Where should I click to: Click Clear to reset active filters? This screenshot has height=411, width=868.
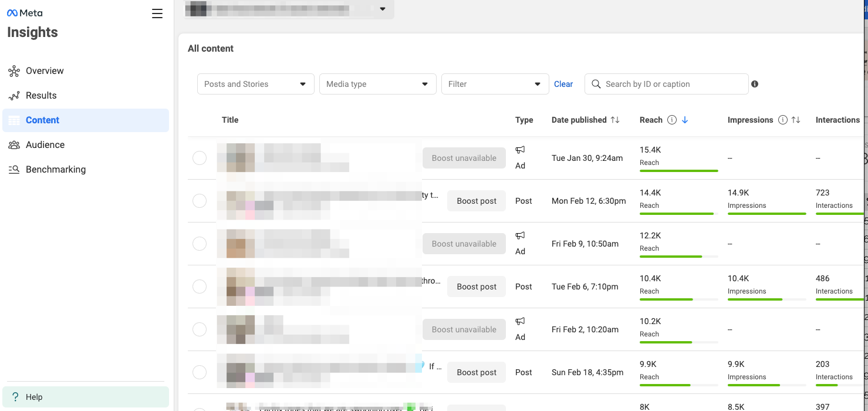click(563, 84)
